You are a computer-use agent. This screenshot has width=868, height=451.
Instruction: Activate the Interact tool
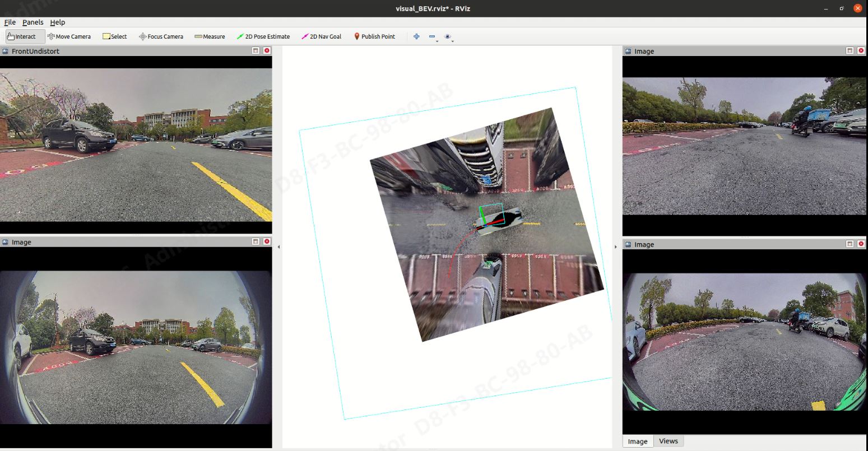(21, 36)
